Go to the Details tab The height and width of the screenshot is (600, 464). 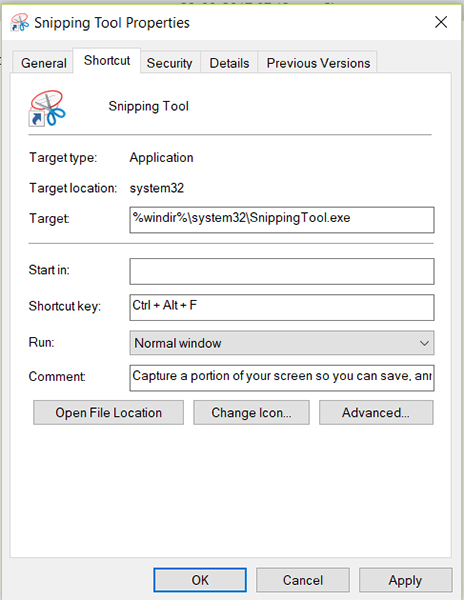(229, 63)
